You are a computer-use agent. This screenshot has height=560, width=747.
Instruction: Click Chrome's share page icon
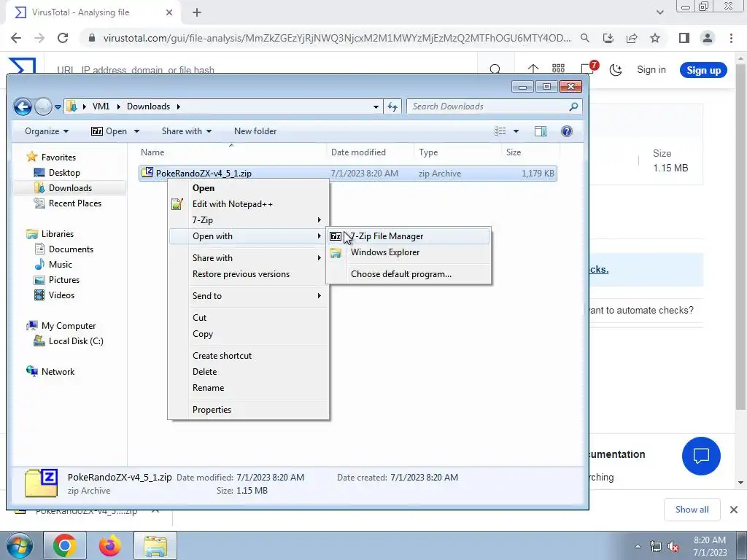pyautogui.click(x=632, y=38)
